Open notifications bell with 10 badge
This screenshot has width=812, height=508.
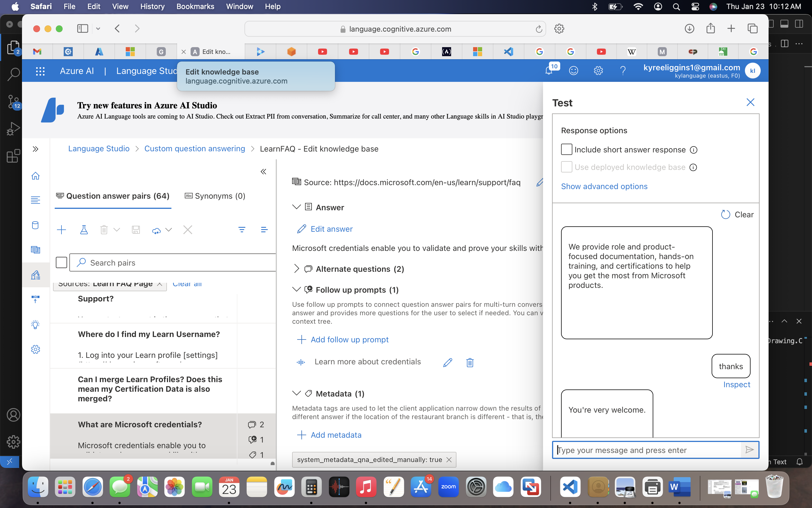pos(549,71)
